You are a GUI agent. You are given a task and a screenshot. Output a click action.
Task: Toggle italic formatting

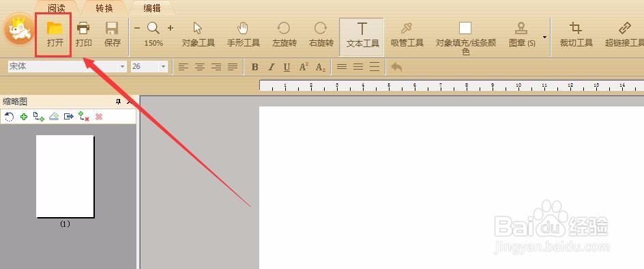271,67
